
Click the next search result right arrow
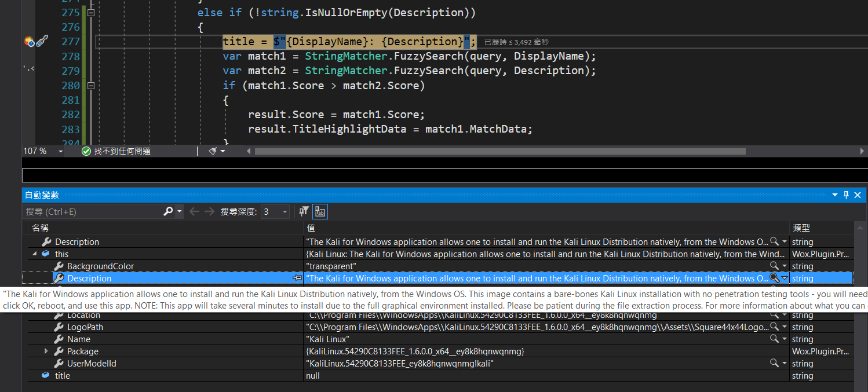[x=209, y=212]
